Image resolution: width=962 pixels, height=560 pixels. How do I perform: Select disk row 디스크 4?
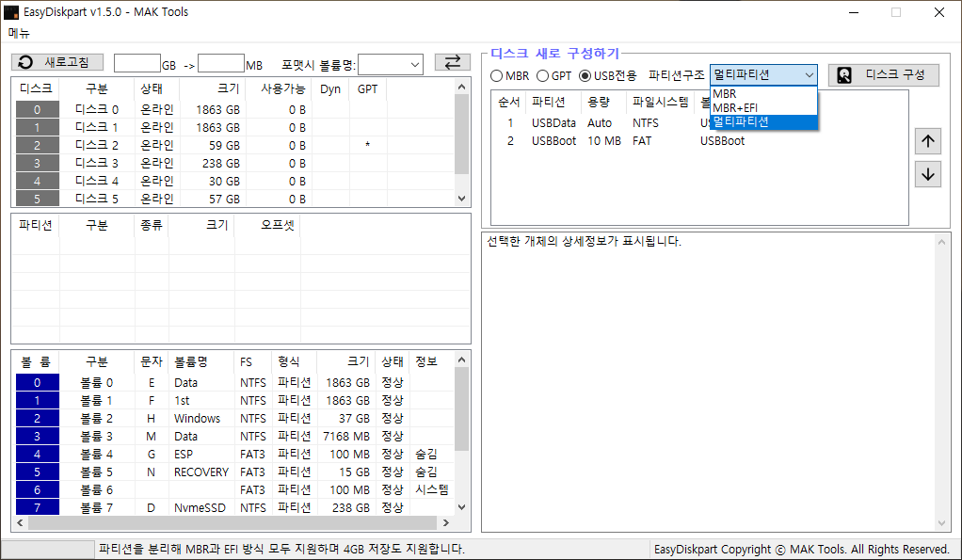pos(235,181)
